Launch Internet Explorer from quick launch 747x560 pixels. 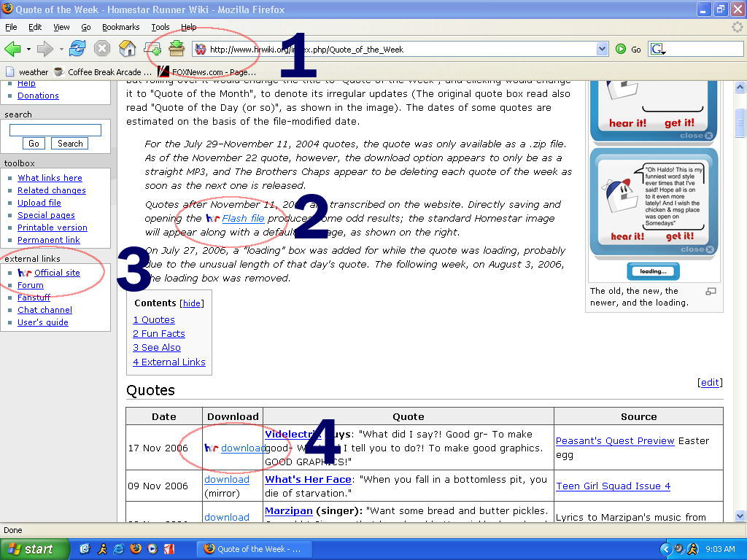[119, 548]
